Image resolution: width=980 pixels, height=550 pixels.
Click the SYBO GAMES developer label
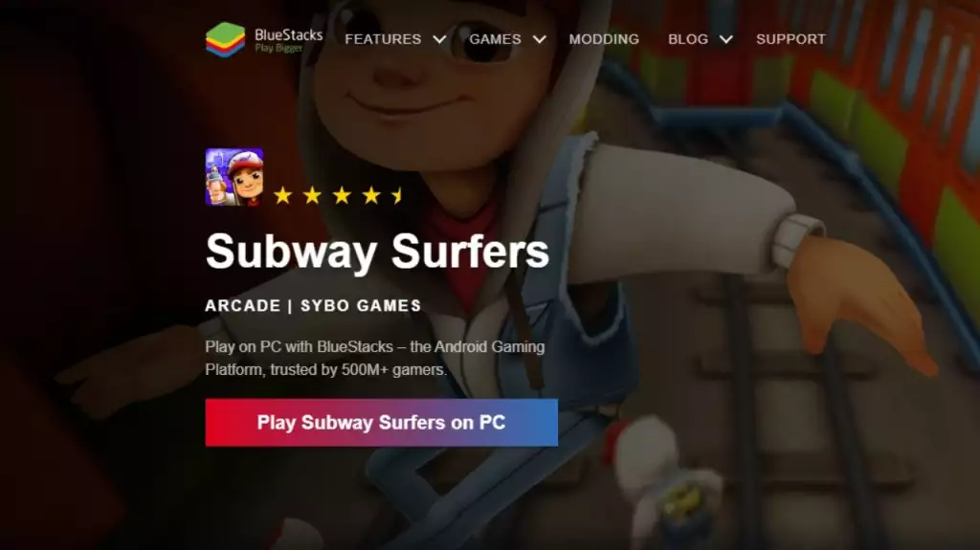tap(361, 306)
